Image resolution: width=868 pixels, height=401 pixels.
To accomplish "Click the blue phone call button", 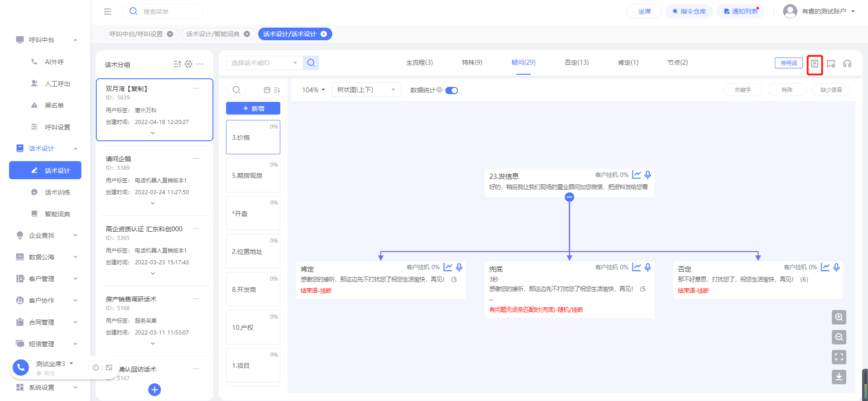I will tap(21, 368).
